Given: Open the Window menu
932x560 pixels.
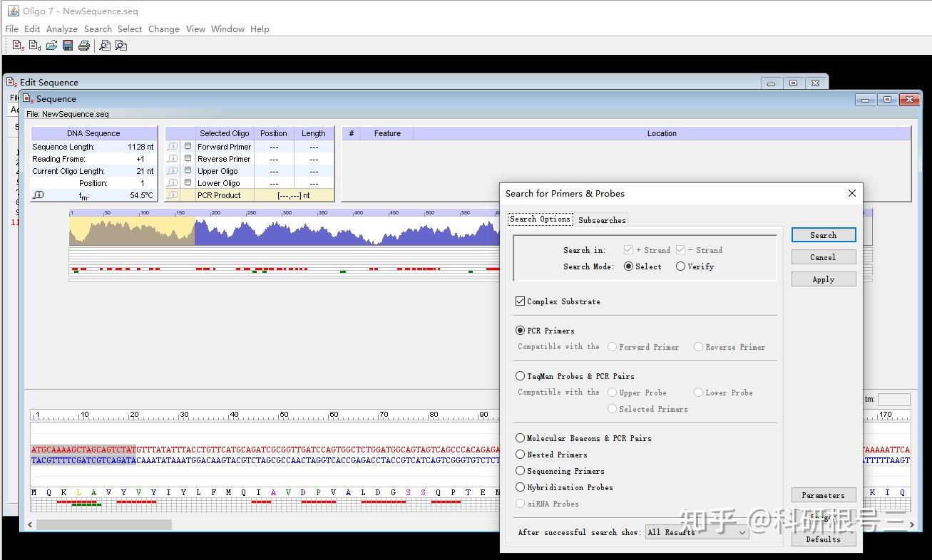Looking at the screenshot, I should 228,29.
